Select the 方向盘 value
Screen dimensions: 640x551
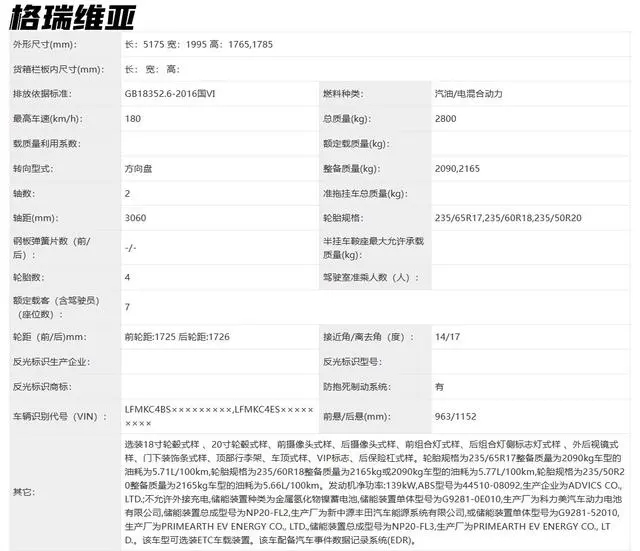(x=138, y=169)
